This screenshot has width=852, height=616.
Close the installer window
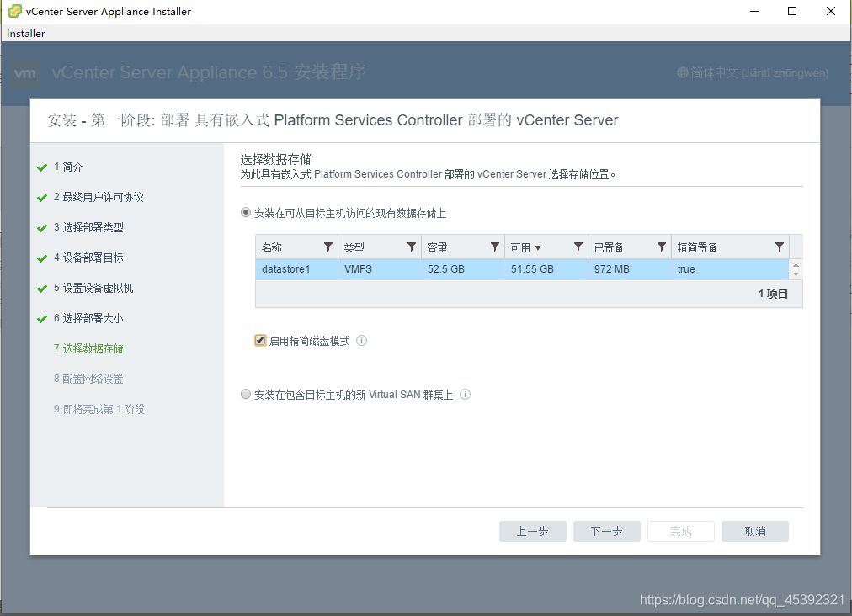[831, 12]
